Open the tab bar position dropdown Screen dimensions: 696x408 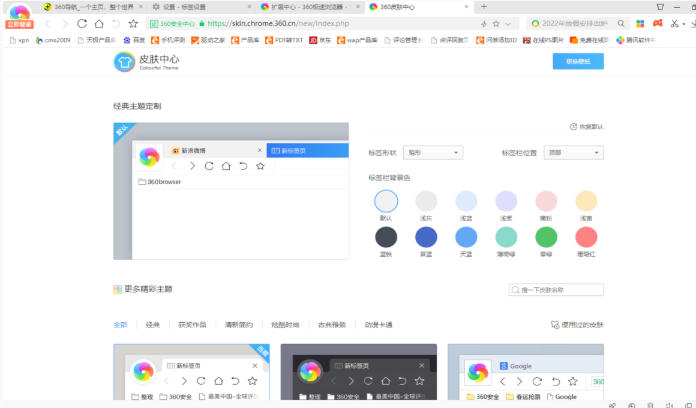point(573,153)
